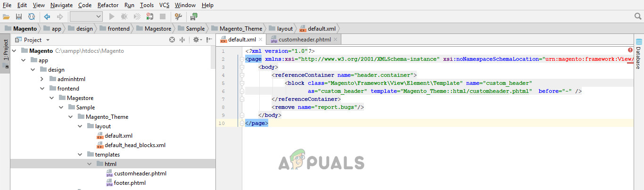Hide the Project tool window panel
644x190 pixels.
[208, 40]
